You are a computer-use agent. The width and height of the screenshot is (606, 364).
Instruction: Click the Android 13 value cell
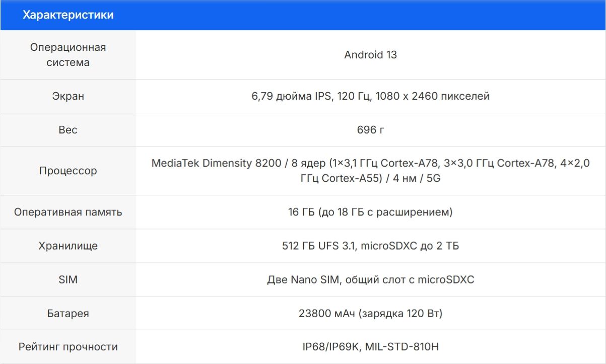click(x=371, y=55)
